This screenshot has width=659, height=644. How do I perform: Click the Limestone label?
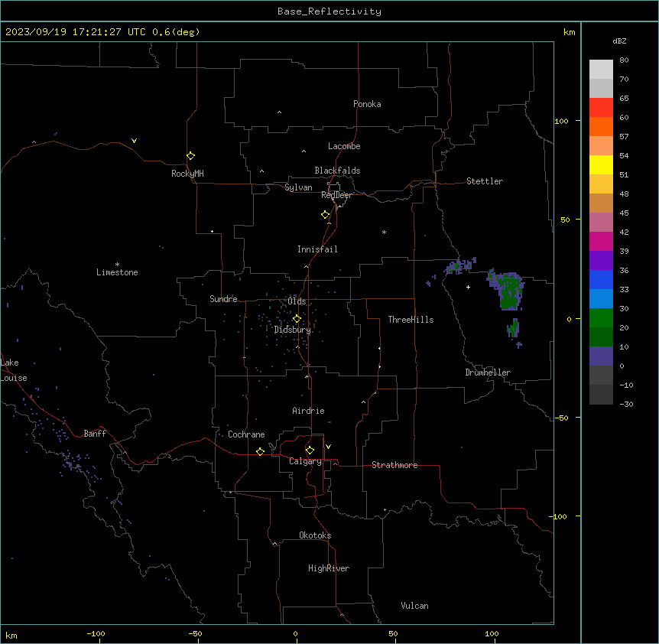tap(117, 272)
